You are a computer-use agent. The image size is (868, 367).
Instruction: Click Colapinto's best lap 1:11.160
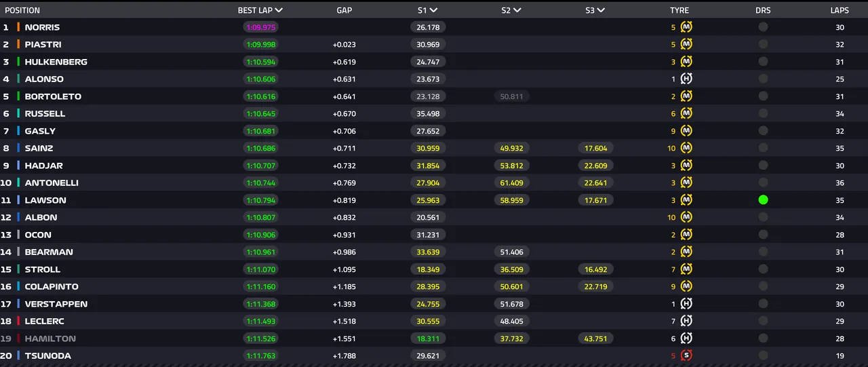point(260,286)
